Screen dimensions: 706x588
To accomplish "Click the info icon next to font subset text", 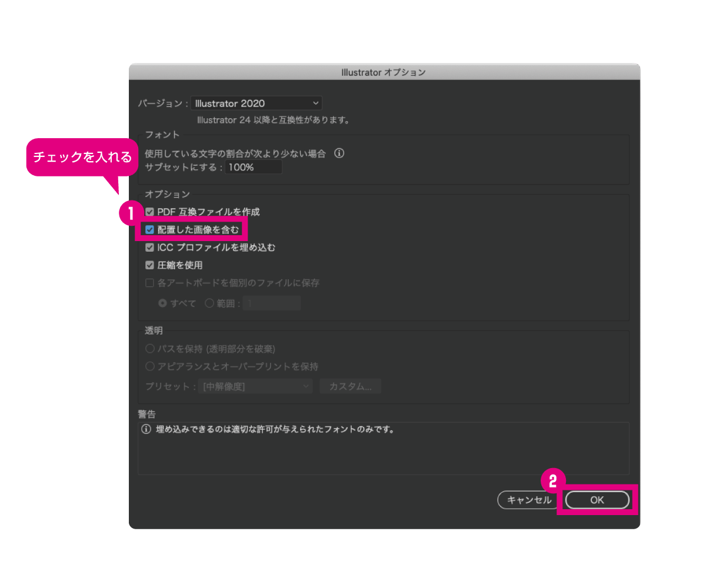I will (x=339, y=153).
